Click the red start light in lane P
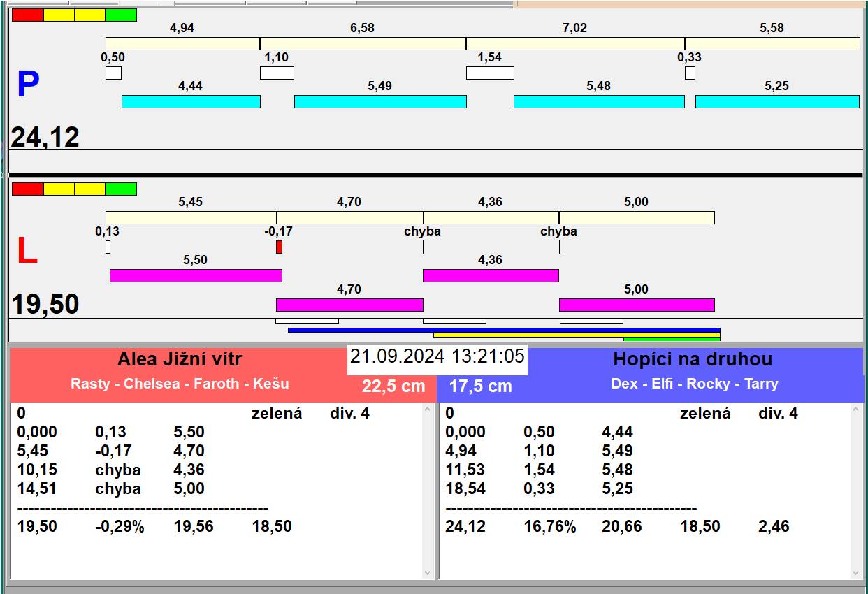The width and height of the screenshot is (868, 594). pos(27,15)
